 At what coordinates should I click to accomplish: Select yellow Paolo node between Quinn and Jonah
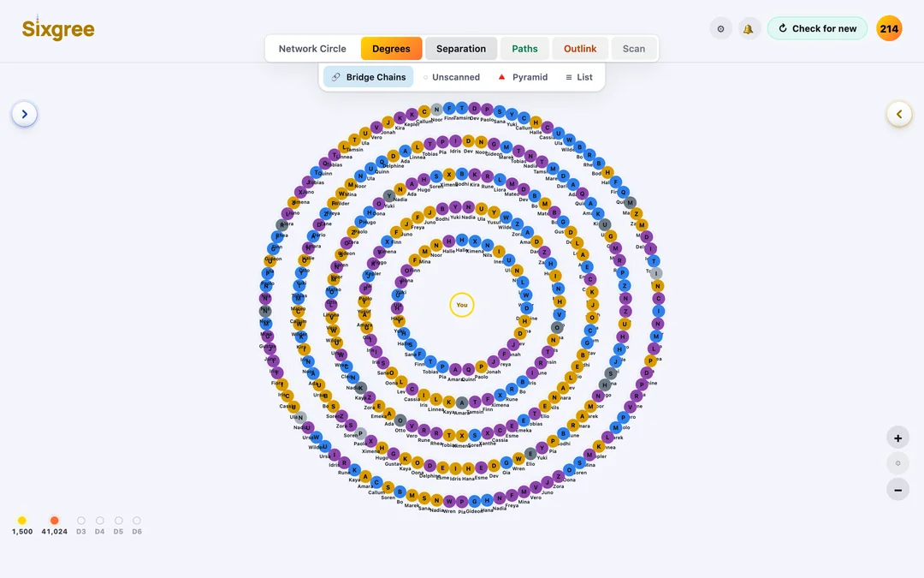482,366
